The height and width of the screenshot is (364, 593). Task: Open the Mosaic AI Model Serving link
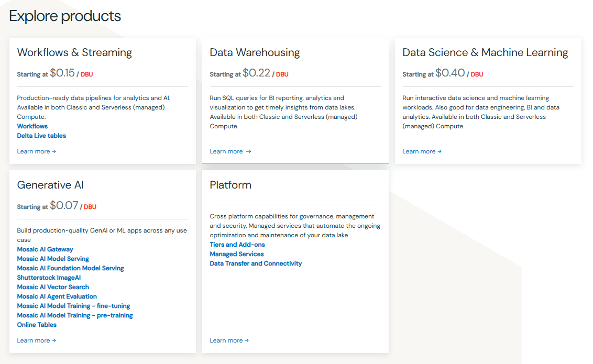pos(53,258)
